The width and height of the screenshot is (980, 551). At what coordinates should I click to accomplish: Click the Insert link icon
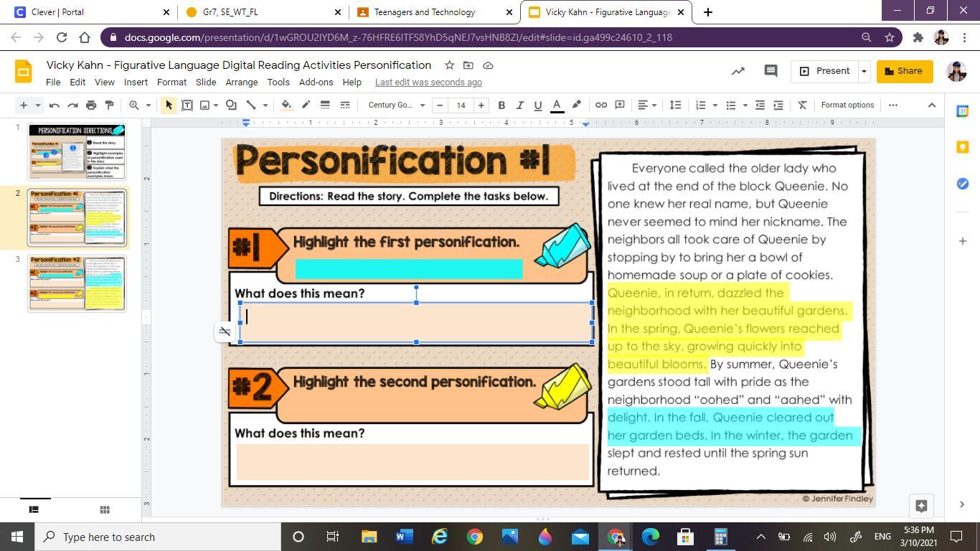coord(601,105)
